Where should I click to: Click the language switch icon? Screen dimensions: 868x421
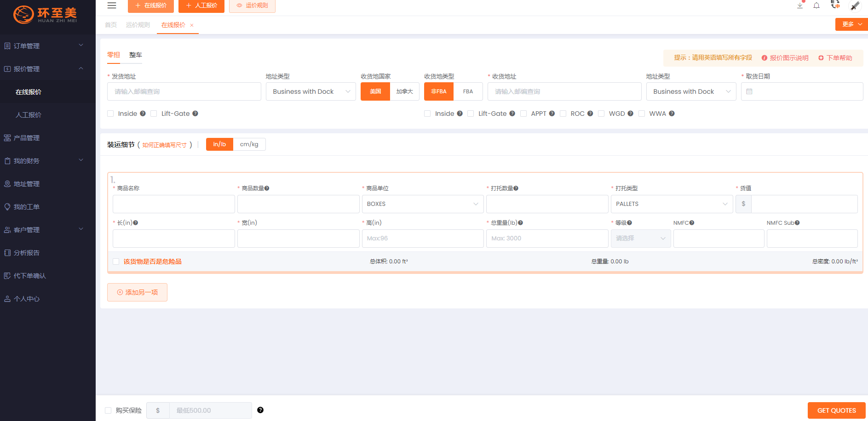835,5
